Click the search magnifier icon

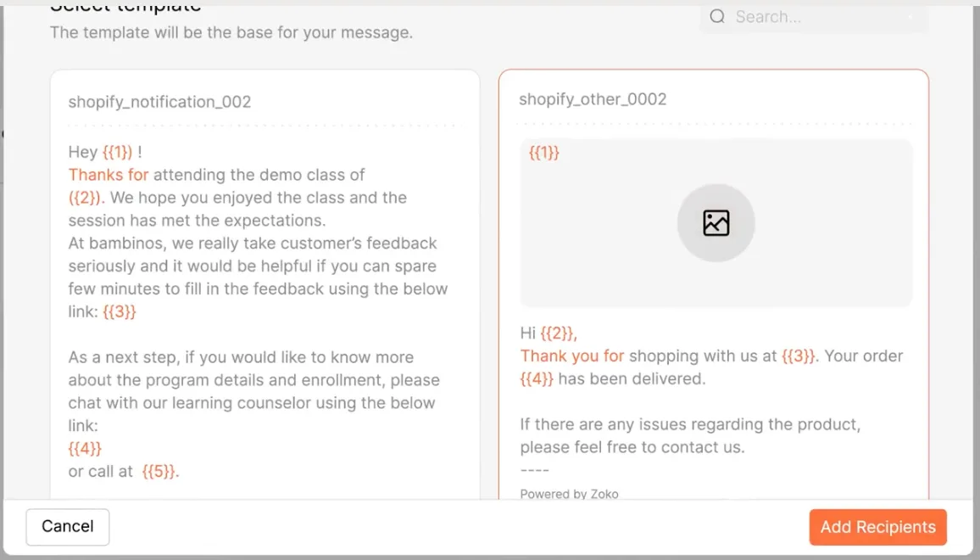(716, 16)
